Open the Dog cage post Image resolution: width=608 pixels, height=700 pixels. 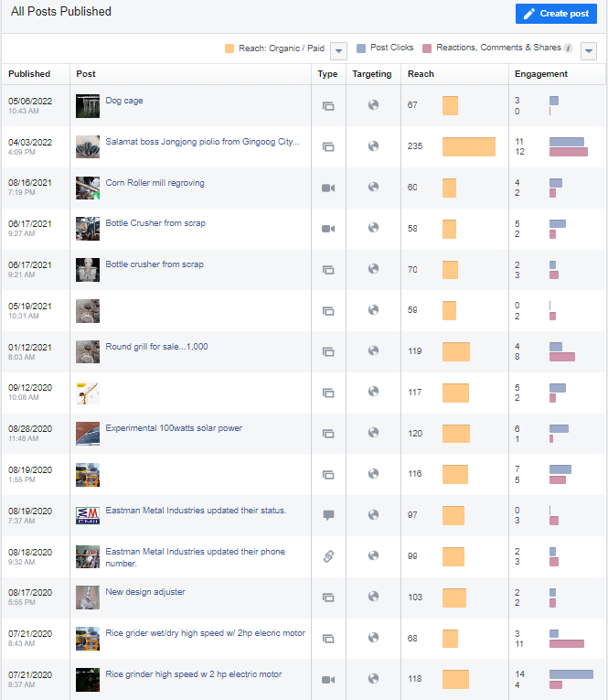(124, 101)
